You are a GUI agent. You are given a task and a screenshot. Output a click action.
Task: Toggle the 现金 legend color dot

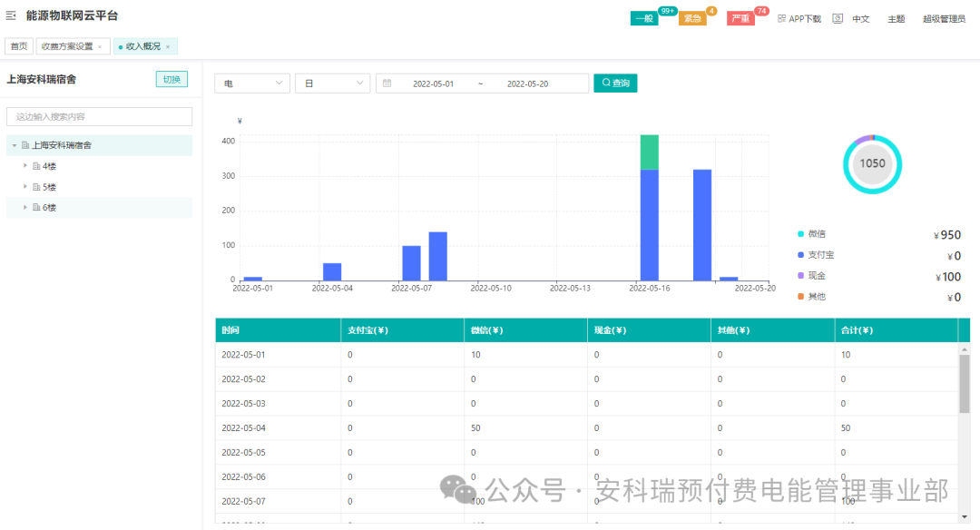[800, 276]
